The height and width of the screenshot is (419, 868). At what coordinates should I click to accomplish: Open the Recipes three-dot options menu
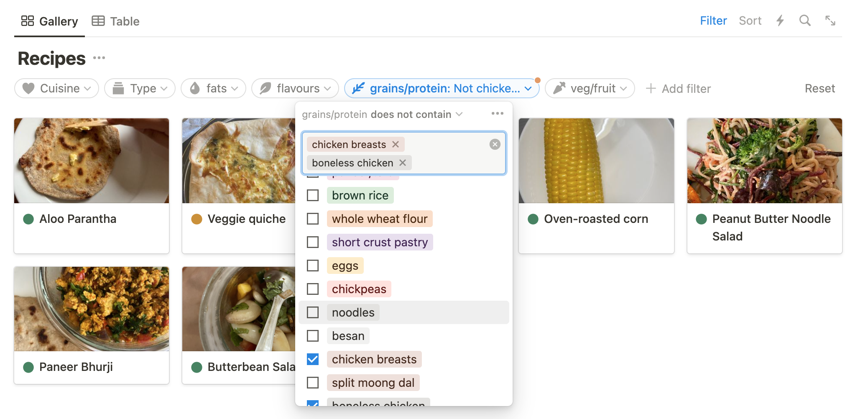tap(99, 58)
